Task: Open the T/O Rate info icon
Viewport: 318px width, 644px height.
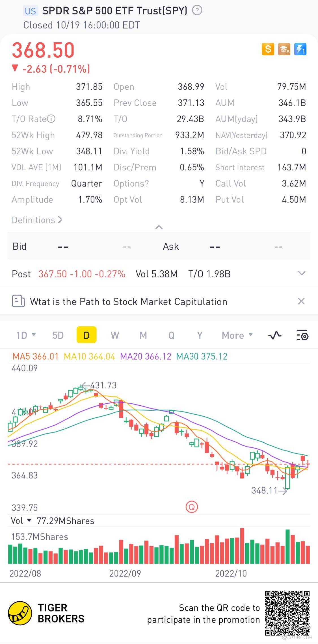Action: click(x=51, y=119)
